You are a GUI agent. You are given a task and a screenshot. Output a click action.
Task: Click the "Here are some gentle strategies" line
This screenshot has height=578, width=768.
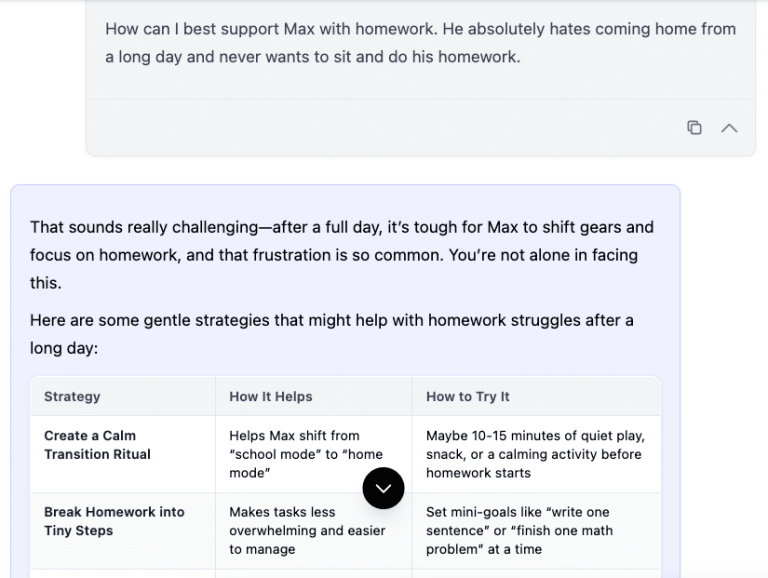coord(330,320)
